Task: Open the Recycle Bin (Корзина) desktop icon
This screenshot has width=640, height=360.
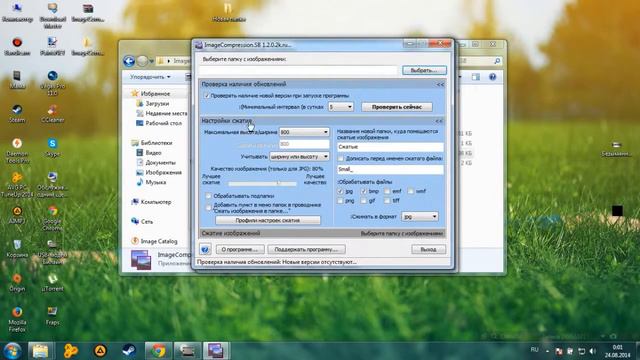Action: coord(17,249)
